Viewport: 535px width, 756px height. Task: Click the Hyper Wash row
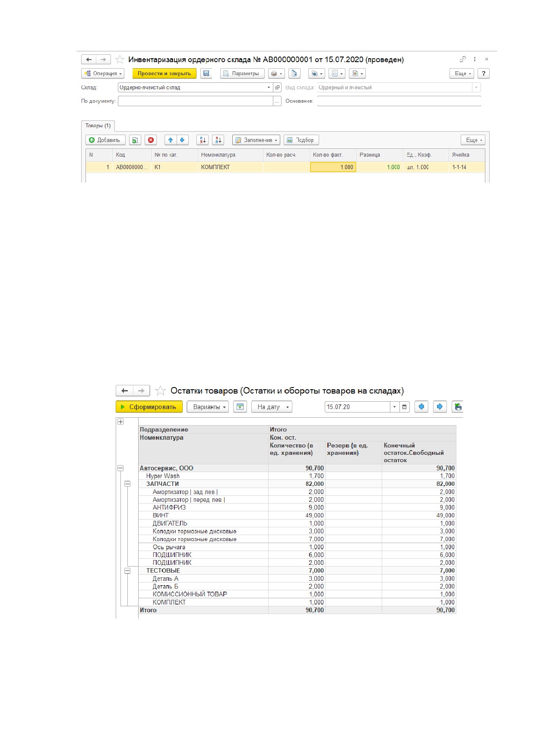297,476
